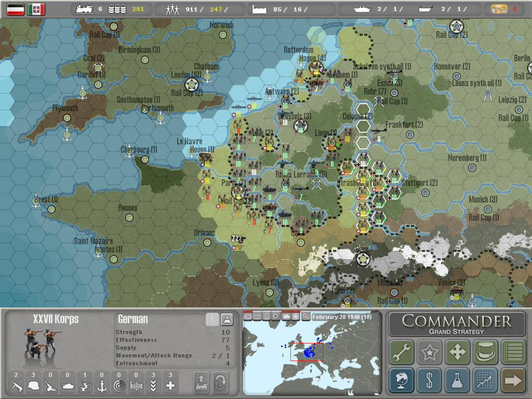Click the Lyons city marker

[270, 292]
